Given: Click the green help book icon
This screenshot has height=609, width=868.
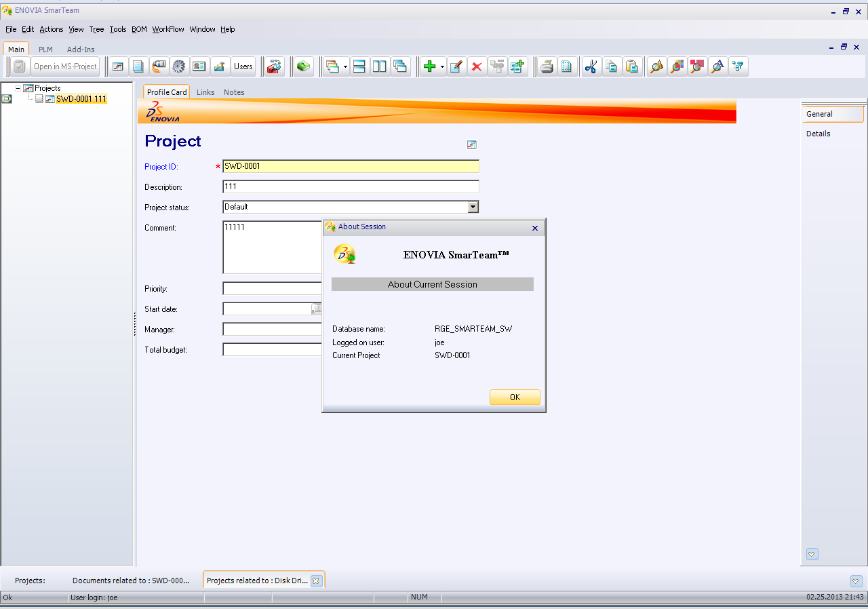Looking at the screenshot, I should [x=304, y=66].
